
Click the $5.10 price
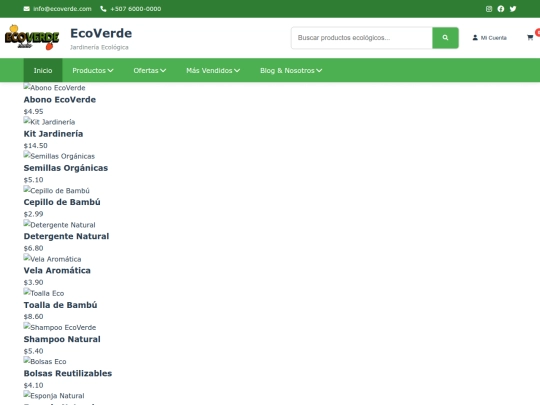pyautogui.click(x=33, y=180)
